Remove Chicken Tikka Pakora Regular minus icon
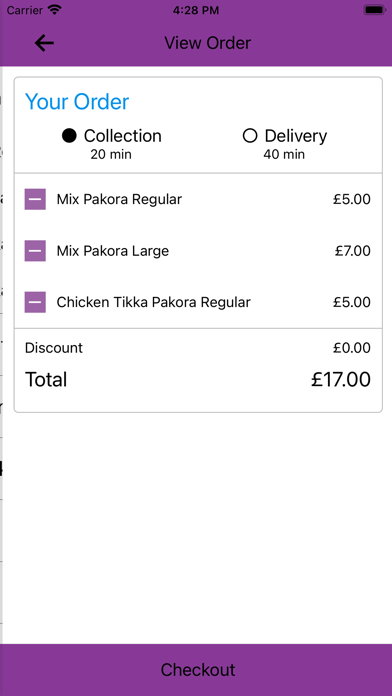Viewport: 392px width, 696px height. coord(35,302)
